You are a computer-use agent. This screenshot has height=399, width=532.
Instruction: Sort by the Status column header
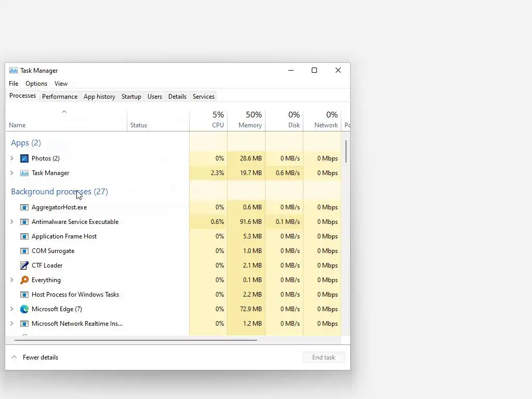point(158,121)
